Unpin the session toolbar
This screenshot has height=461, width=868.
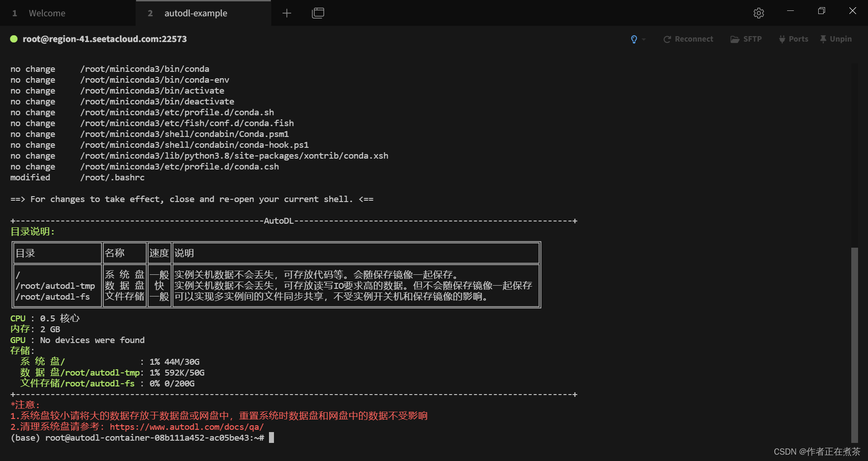836,39
